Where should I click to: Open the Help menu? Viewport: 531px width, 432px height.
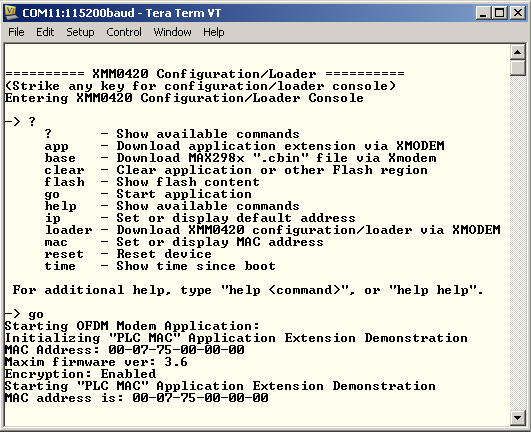[214, 32]
